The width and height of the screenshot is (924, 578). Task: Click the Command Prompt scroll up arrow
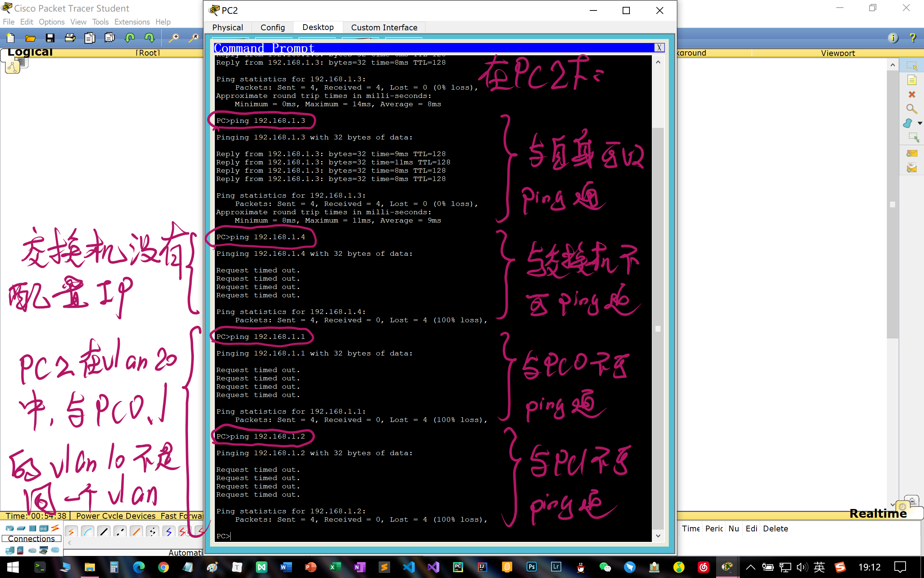pos(658,62)
